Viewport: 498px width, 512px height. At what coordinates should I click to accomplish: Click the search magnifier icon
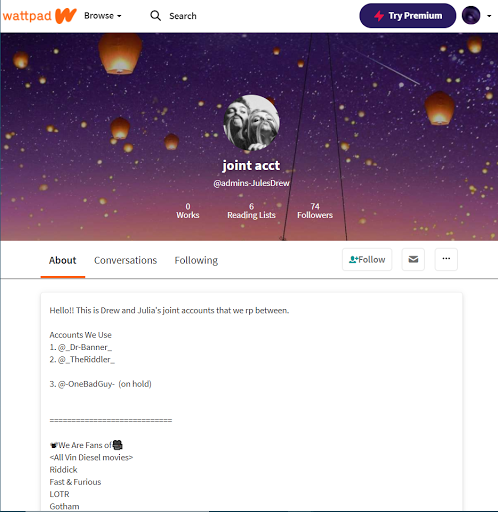(x=155, y=16)
